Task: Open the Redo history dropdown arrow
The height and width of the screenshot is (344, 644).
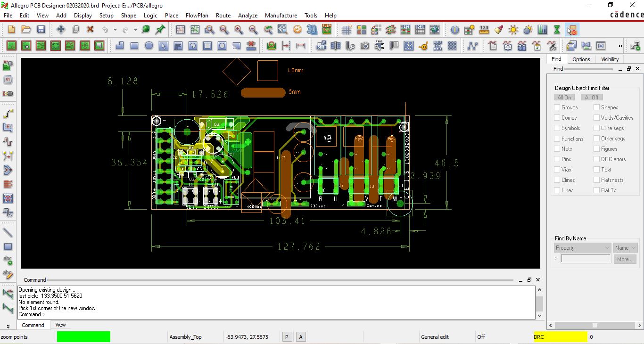Action: tap(135, 30)
